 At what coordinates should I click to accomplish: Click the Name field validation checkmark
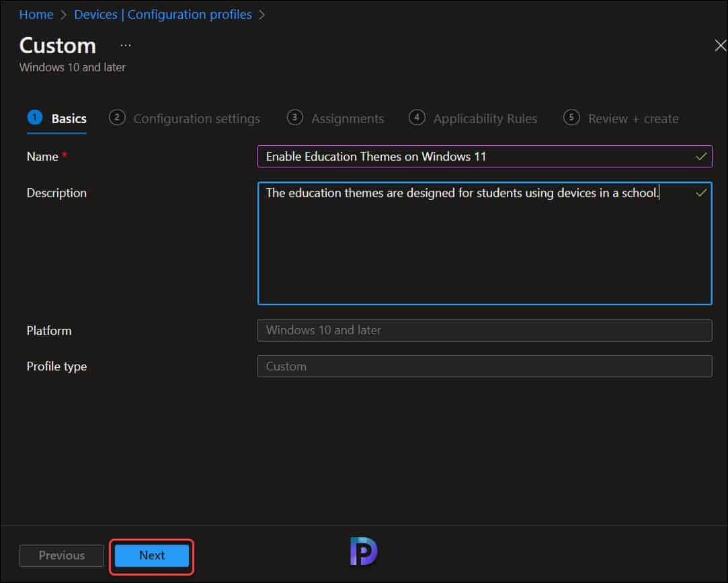701,157
